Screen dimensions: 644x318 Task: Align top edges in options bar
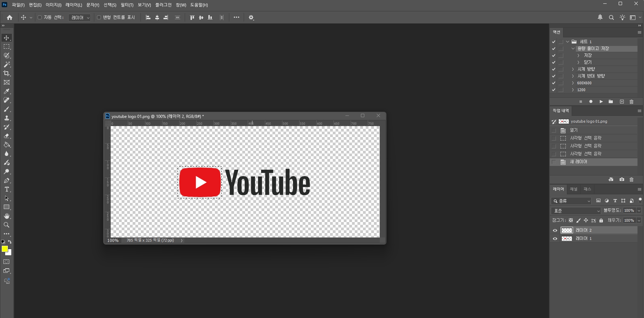[192, 17]
